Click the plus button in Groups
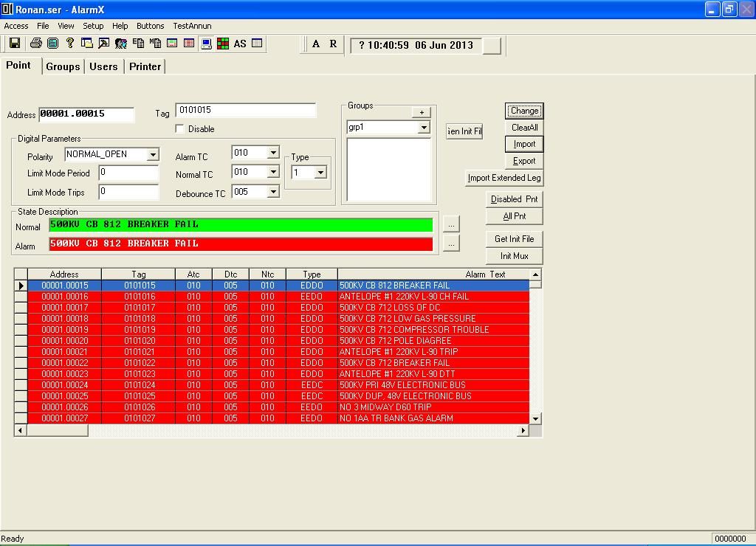 [x=422, y=112]
